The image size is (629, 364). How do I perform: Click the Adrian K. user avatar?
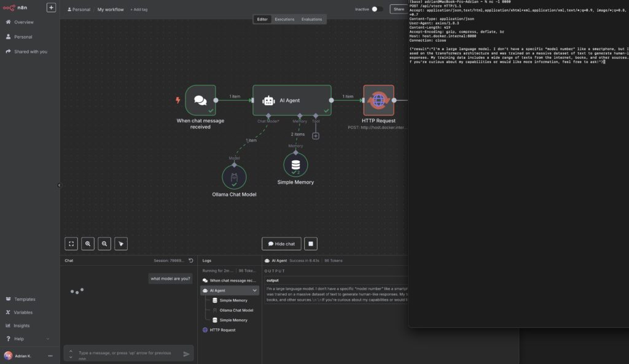8,355
